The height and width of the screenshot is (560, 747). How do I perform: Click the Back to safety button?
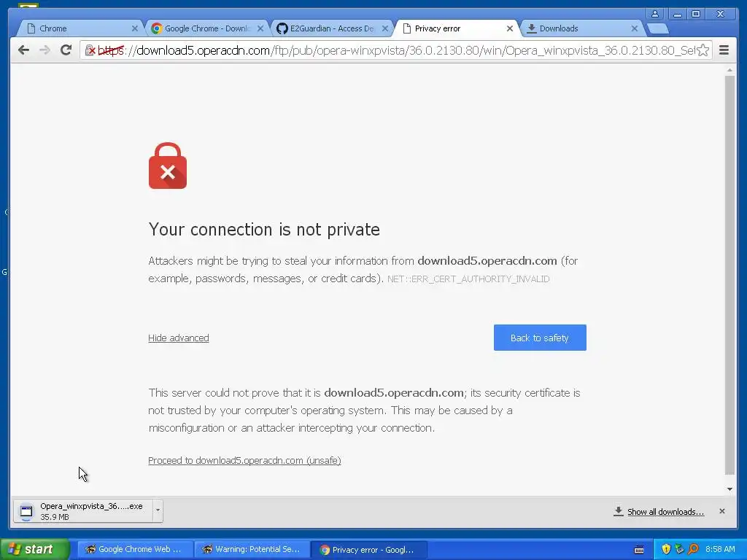[540, 338]
